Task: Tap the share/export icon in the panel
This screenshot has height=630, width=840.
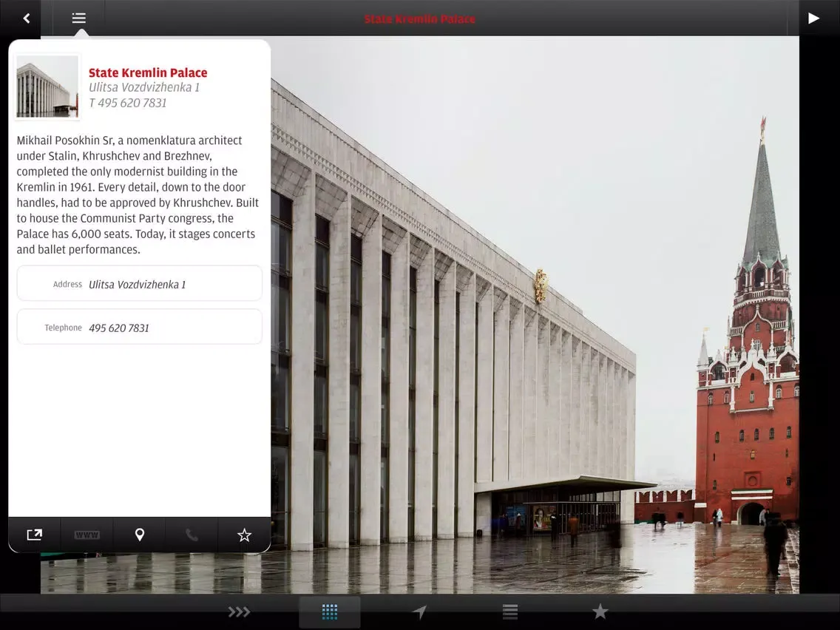Action: point(34,535)
